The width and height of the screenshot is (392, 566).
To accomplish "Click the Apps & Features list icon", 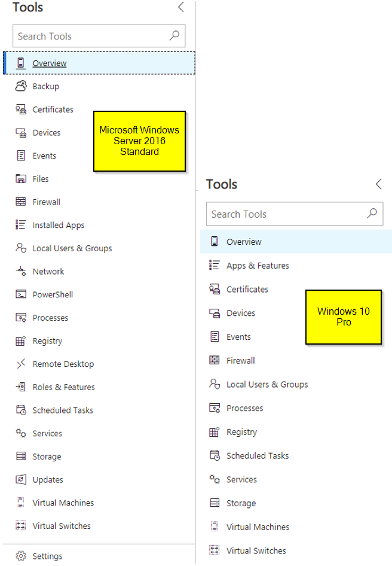I will coord(215,266).
